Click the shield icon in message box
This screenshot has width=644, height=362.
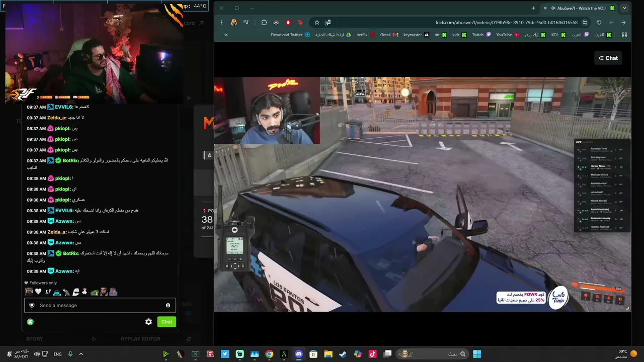(32, 305)
